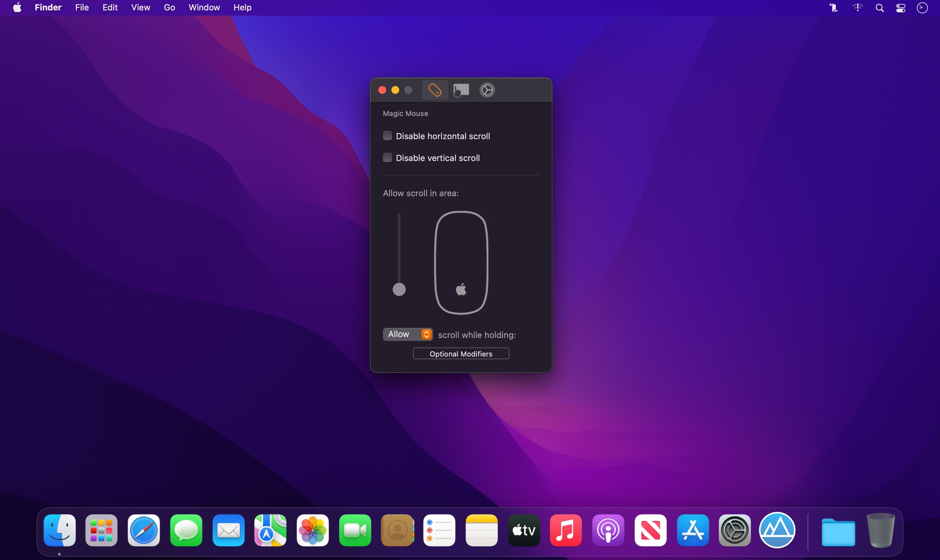Viewport: 940px width, 560px height.
Task: Launch Notes from the Dock
Action: (482, 530)
